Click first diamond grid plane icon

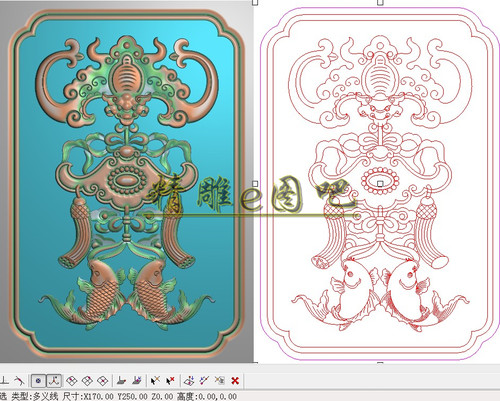72,380
